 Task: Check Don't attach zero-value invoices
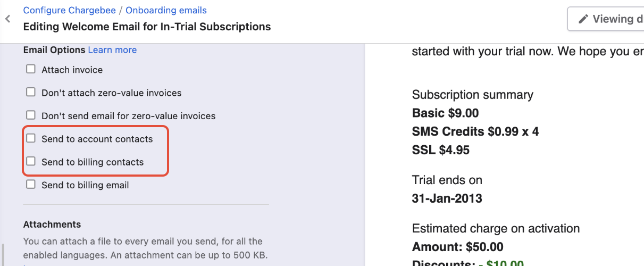pyautogui.click(x=31, y=92)
